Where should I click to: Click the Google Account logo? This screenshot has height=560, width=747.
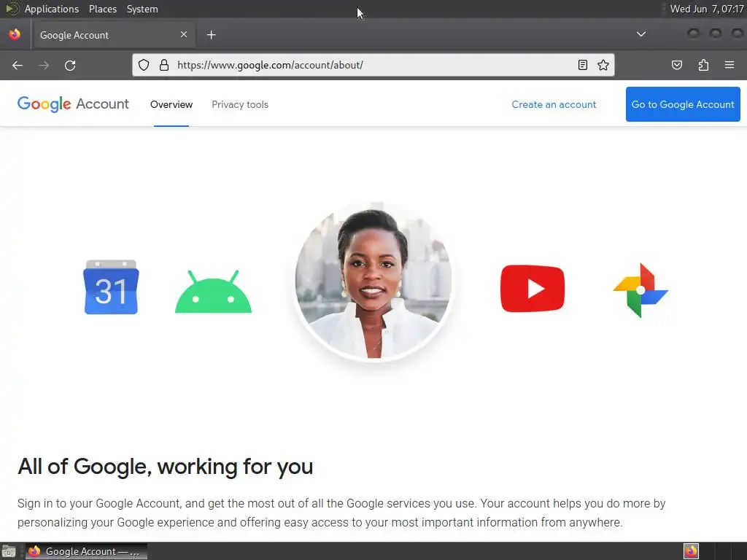tap(73, 104)
